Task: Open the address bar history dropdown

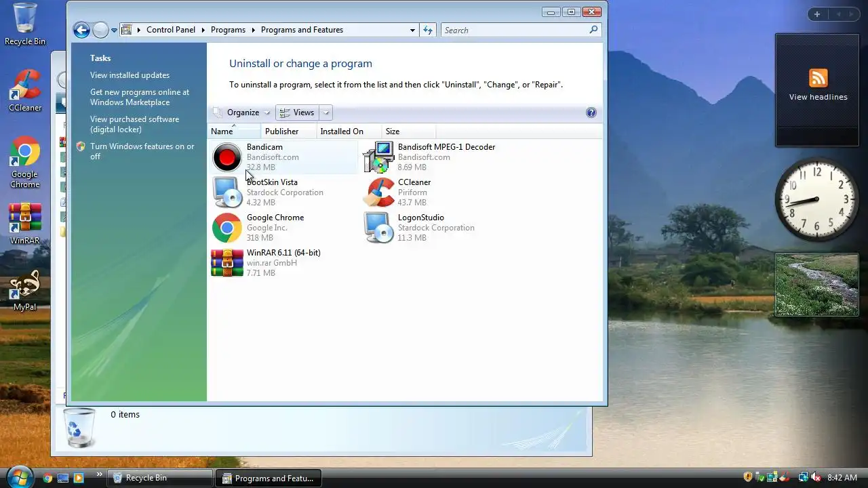Action: tap(412, 30)
